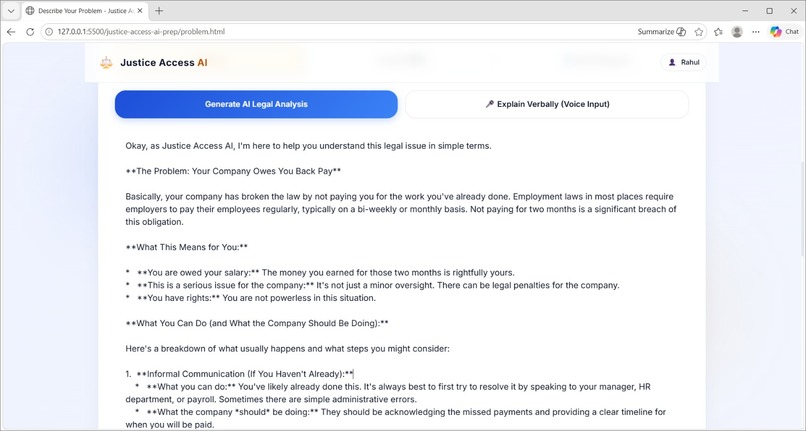Maximize the browser window

click(770, 11)
